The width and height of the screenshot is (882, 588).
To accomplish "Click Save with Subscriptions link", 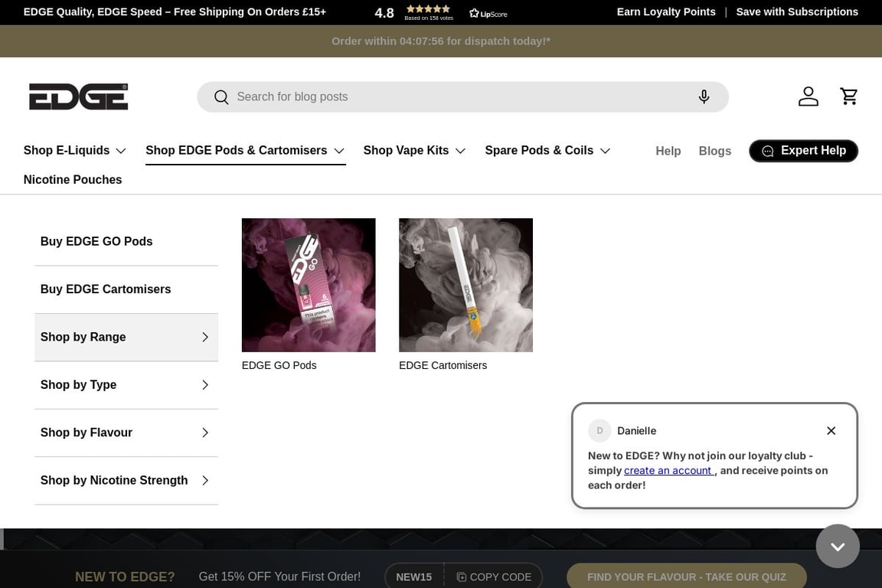I will (797, 11).
